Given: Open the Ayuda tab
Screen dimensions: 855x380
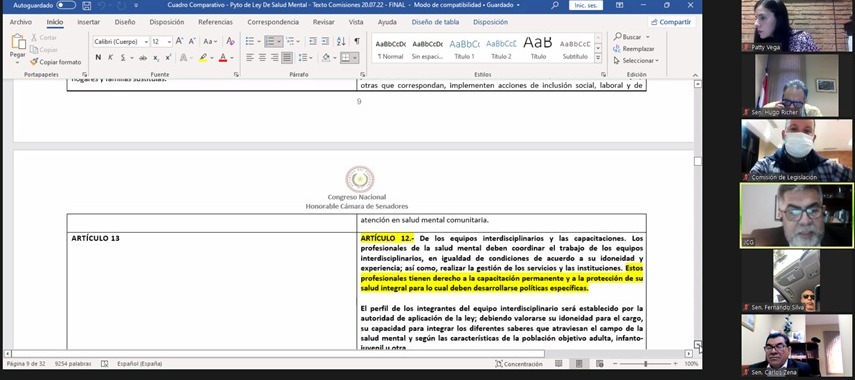Looking at the screenshot, I should (x=387, y=22).
